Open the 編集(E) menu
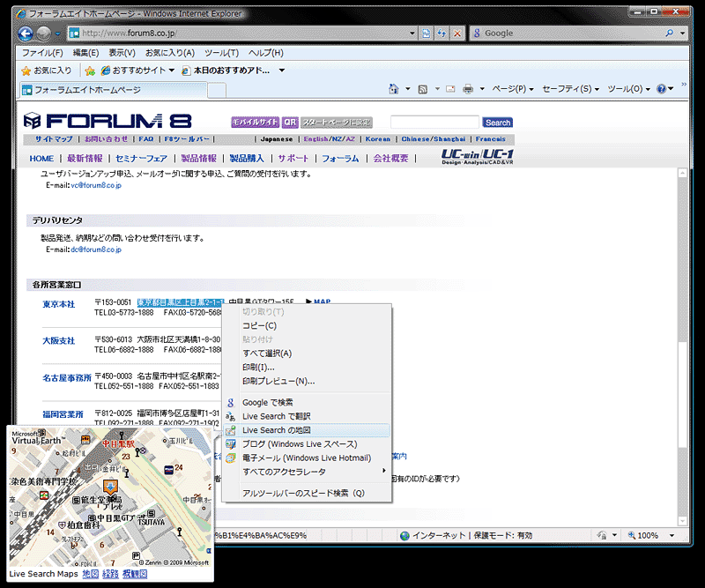The image size is (705, 588). pos(85,53)
